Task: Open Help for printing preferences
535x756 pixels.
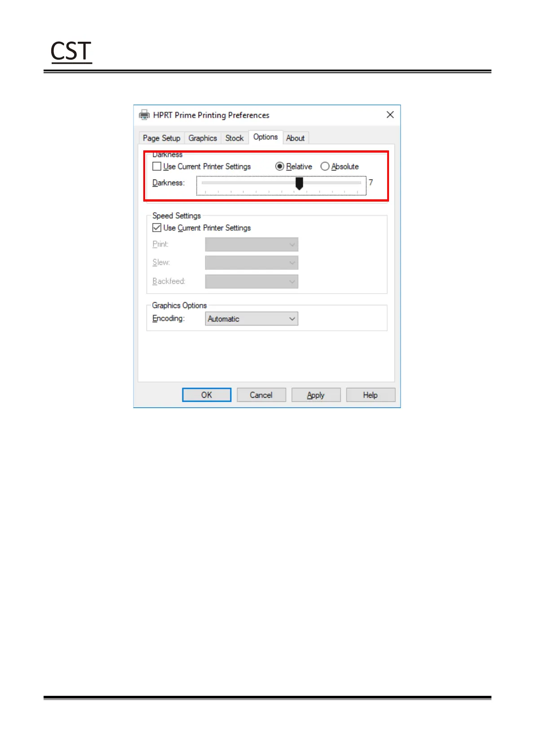Action: (x=371, y=395)
